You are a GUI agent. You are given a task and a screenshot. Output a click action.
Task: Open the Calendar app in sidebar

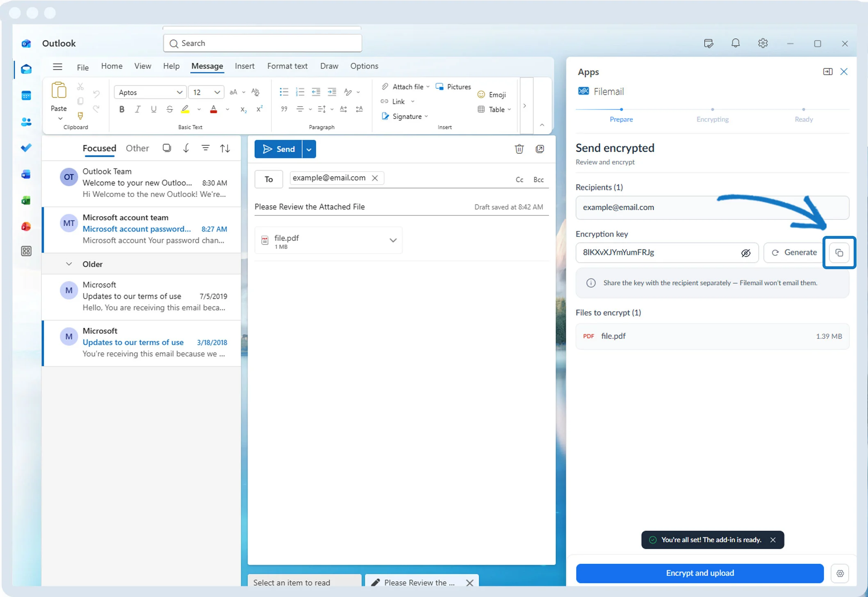(x=26, y=96)
